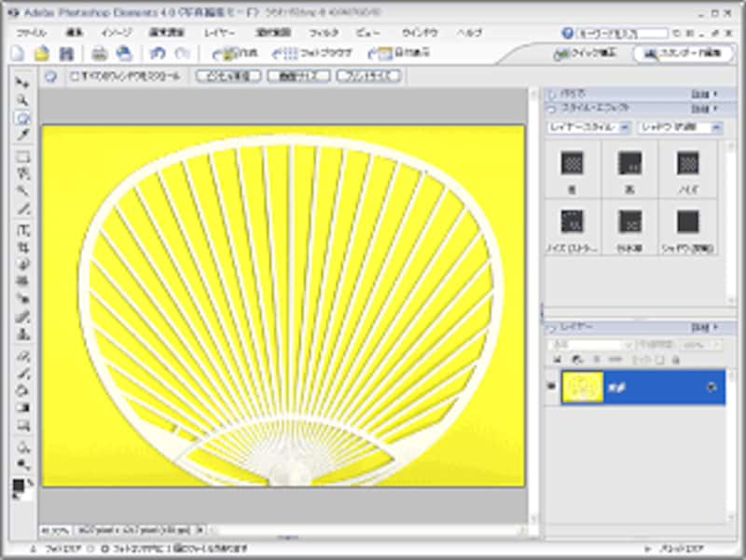Select the Eyedropper tool
The height and width of the screenshot is (560, 746).
pyautogui.click(x=23, y=135)
